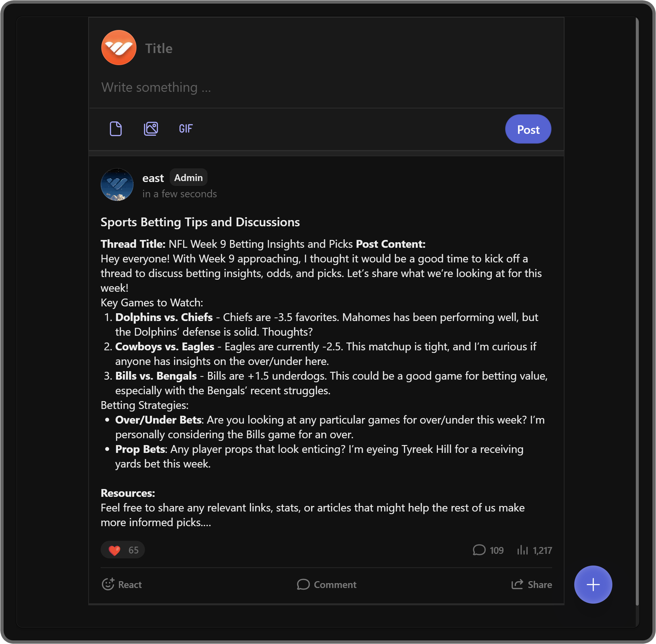Screen dimensions: 656x644
Task: Open east's profile avatar
Action: click(x=117, y=185)
